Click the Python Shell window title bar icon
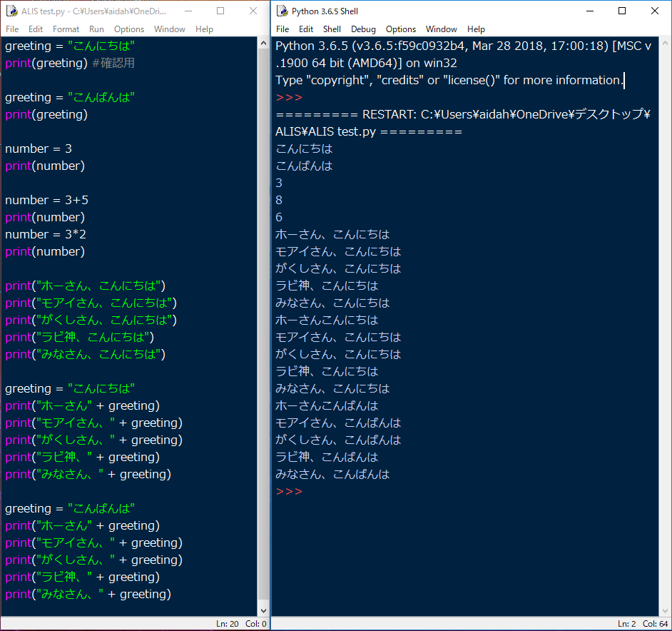Viewport: 672px width, 631px height. point(282,11)
